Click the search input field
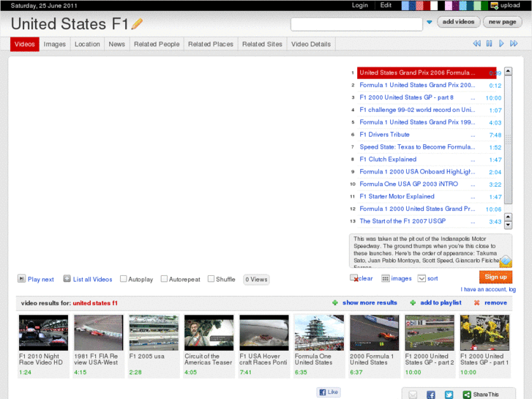Viewport: 532px width, 399px height. tap(356, 24)
